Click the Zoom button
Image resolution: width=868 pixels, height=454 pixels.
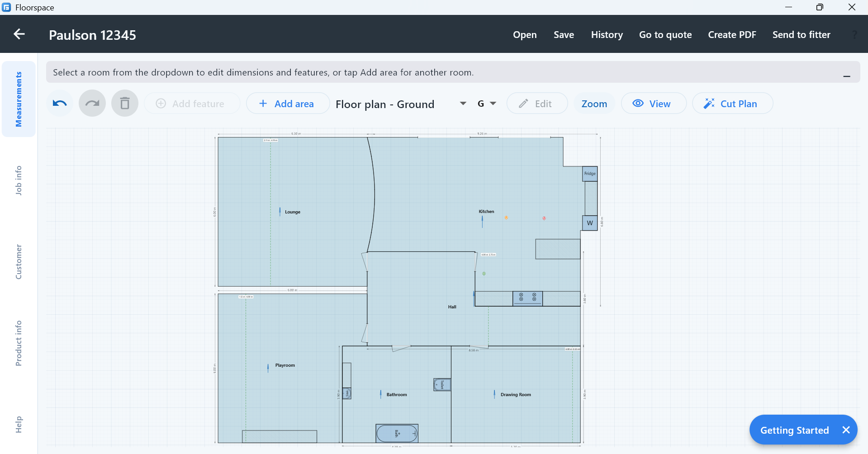pos(594,104)
